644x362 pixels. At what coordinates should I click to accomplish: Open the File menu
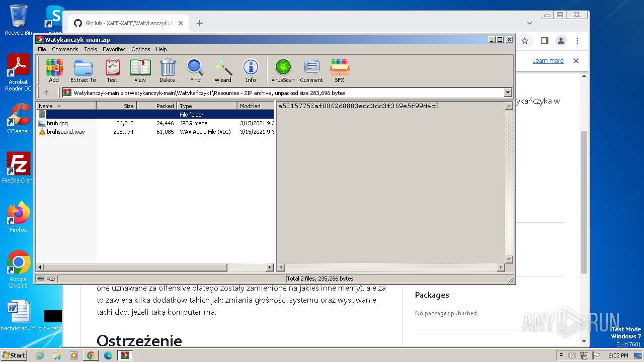(42, 49)
